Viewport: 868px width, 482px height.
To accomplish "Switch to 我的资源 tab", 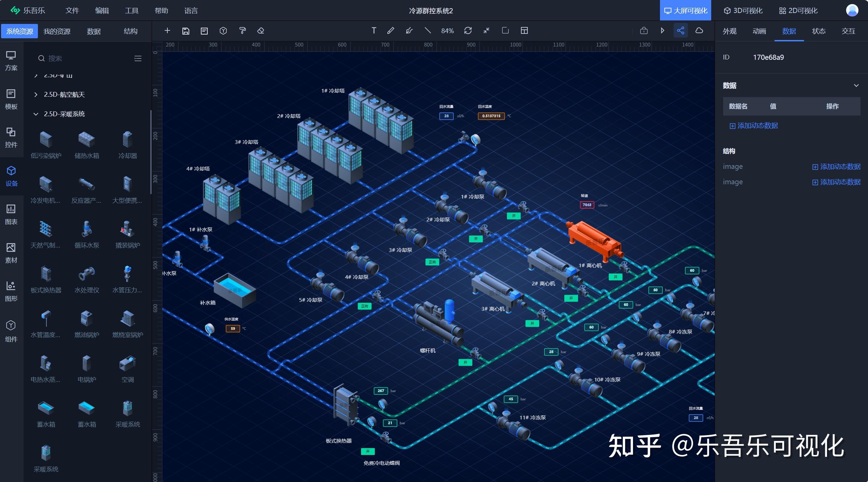I will point(57,31).
